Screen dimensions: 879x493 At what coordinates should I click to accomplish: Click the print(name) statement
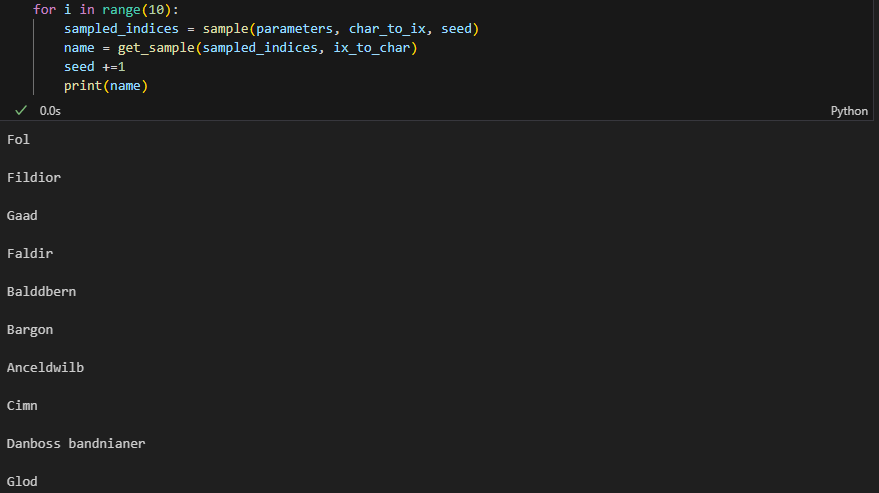point(105,86)
